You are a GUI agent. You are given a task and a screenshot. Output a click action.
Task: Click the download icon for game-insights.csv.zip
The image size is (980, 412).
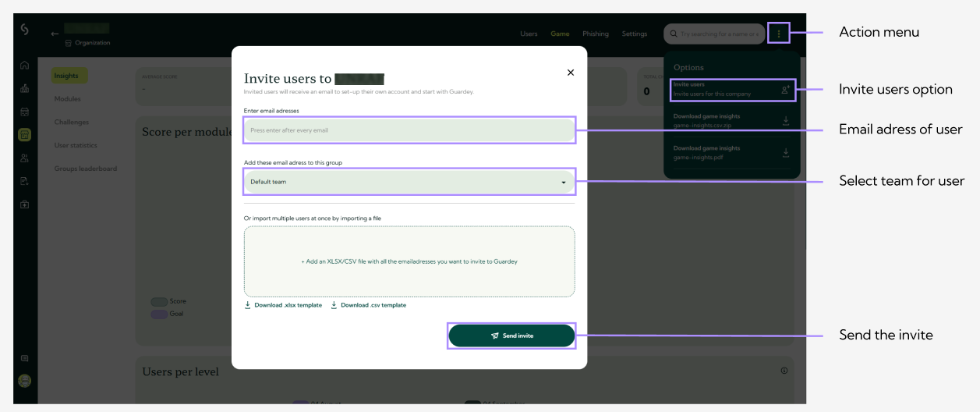point(785,121)
